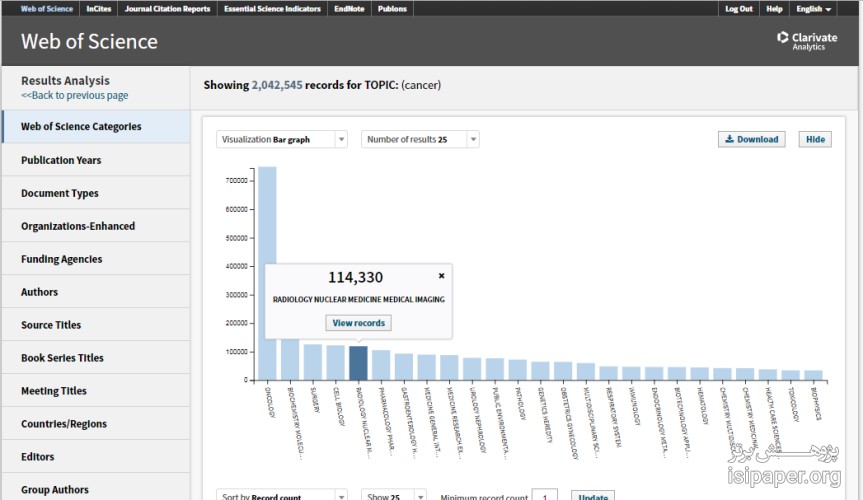
Task: Select Countries/Regions in sidebar
Action: 96,423
